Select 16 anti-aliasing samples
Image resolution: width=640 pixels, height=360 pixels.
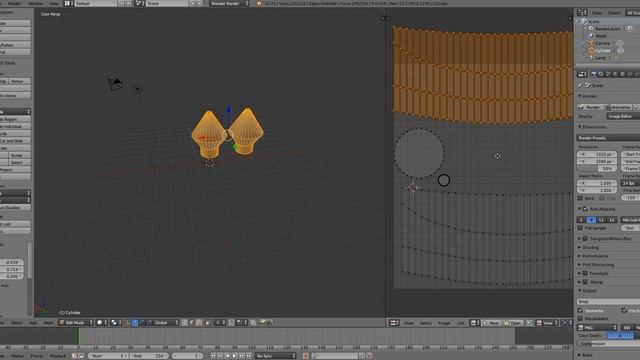point(611,220)
